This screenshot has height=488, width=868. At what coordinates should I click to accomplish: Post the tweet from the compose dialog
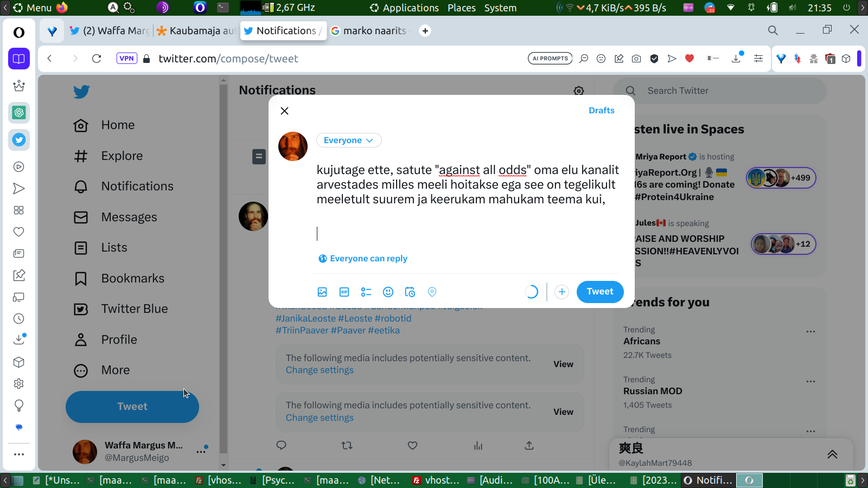[600, 292]
